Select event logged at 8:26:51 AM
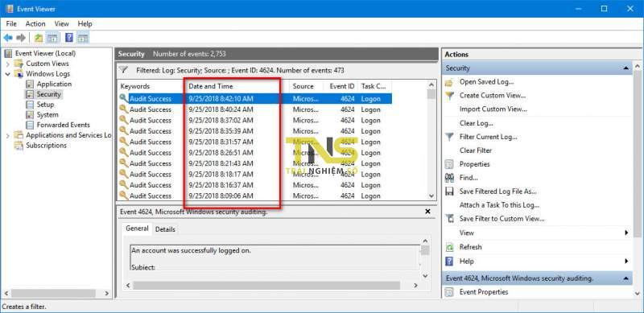This screenshot has height=313, width=644. click(254, 153)
